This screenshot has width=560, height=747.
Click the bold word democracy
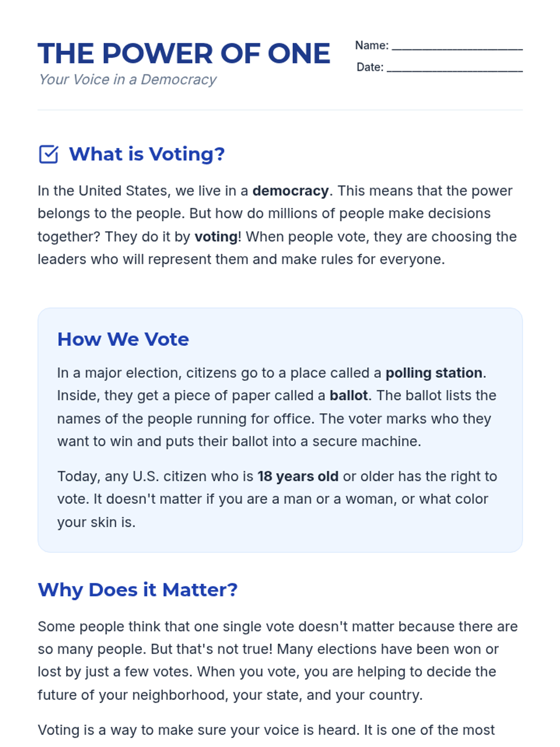[x=290, y=191]
